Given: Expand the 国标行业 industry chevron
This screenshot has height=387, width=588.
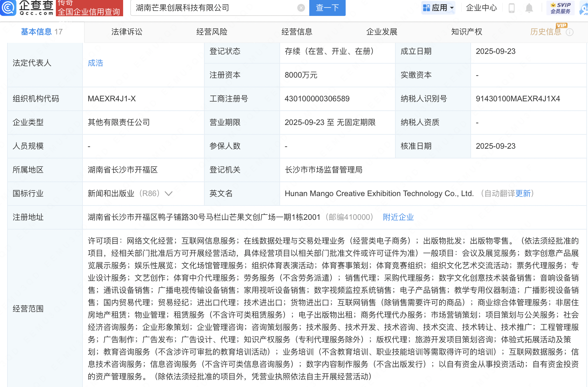Looking at the screenshot, I should [x=169, y=194].
